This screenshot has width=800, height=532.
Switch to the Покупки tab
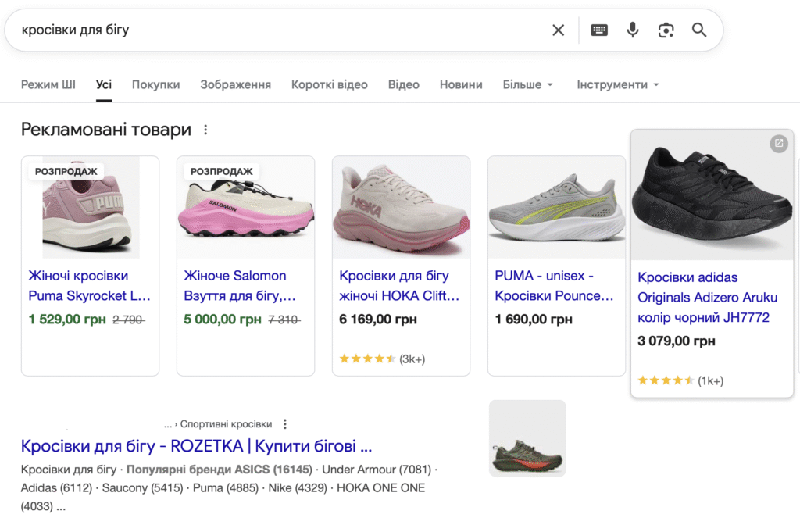tap(155, 84)
